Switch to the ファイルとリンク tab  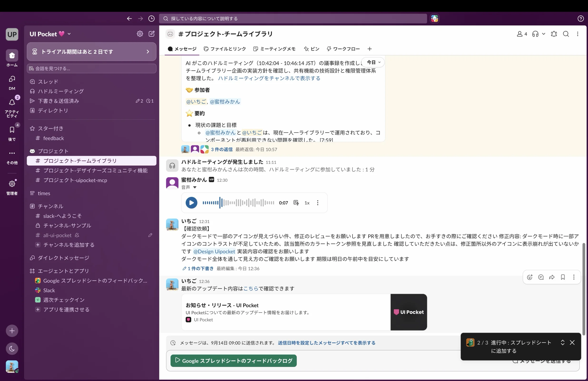[225, 49]
